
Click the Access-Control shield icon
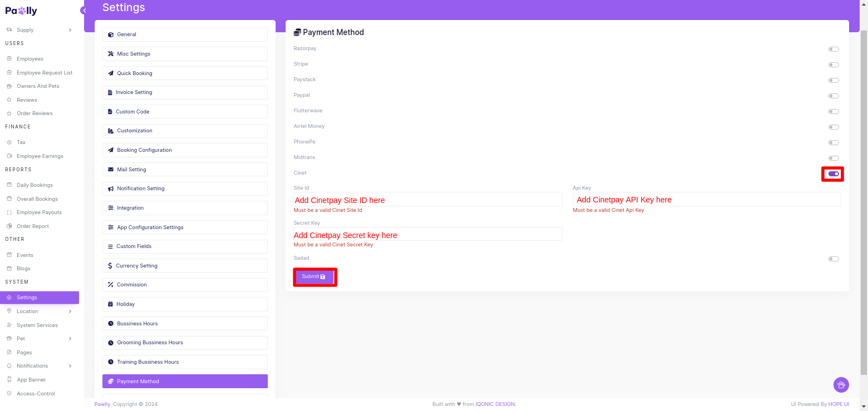[x=9, y=394]
